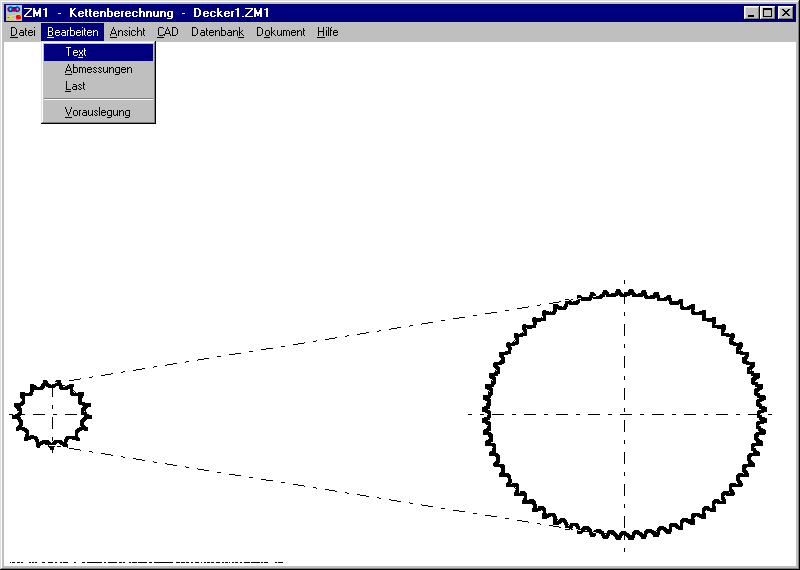Open the Dokument menu
This screenshot has height=570, width=800.
281,32
